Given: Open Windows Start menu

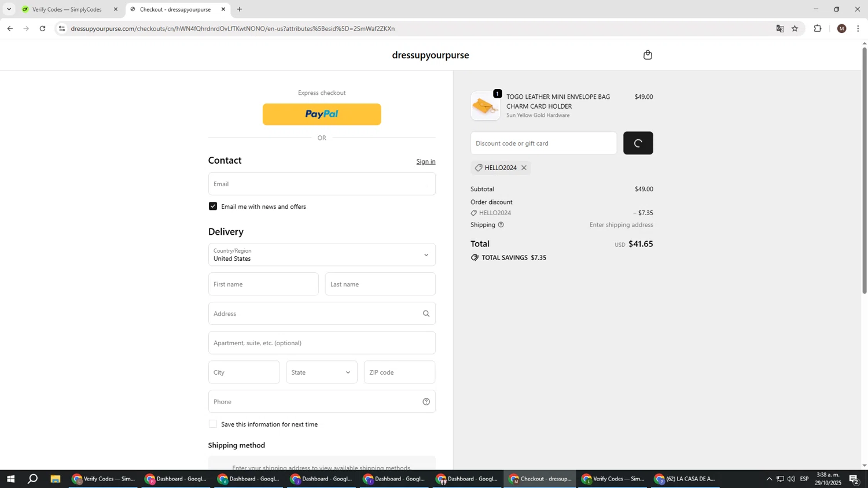Looking at the screenshot, I should pyautogui.click(x=10, y=479).
